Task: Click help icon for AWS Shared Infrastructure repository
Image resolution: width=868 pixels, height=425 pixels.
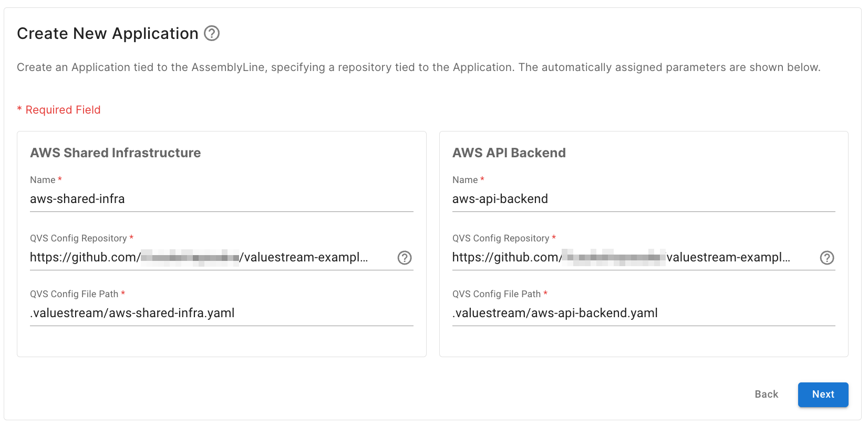Action: pos(405,258)
